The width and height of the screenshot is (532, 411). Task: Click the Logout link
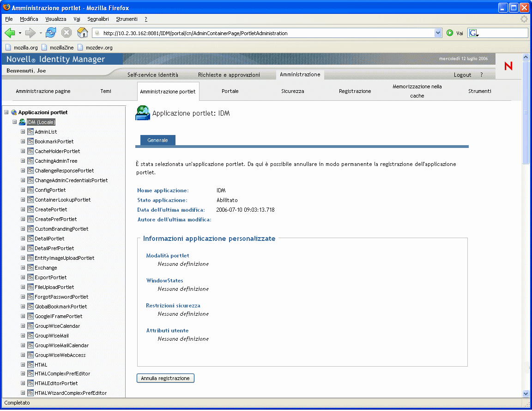[462, 75]
